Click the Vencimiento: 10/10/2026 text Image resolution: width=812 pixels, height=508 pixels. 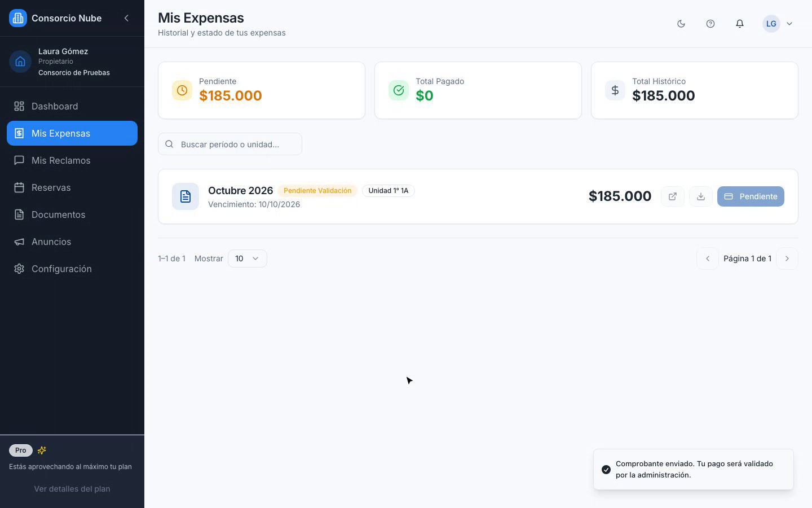tap(254, 204)
